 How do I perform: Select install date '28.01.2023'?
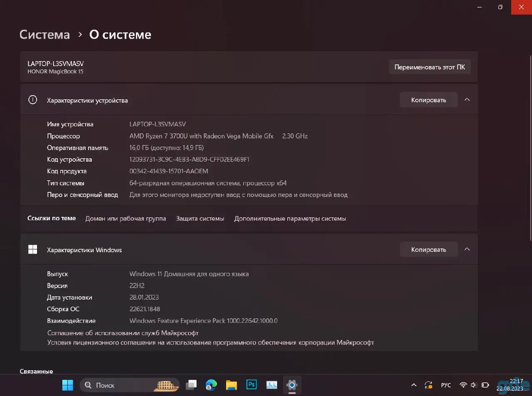click(144, 297)
